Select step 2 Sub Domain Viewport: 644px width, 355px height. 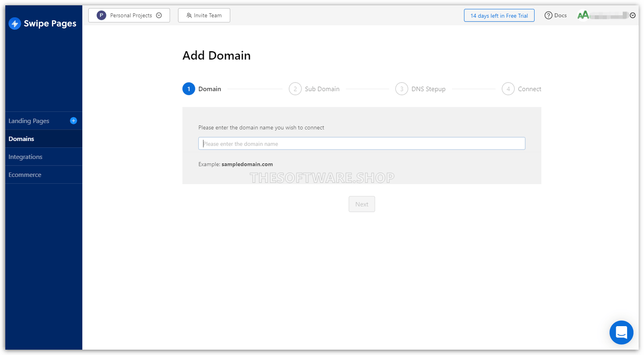(314, 89)
